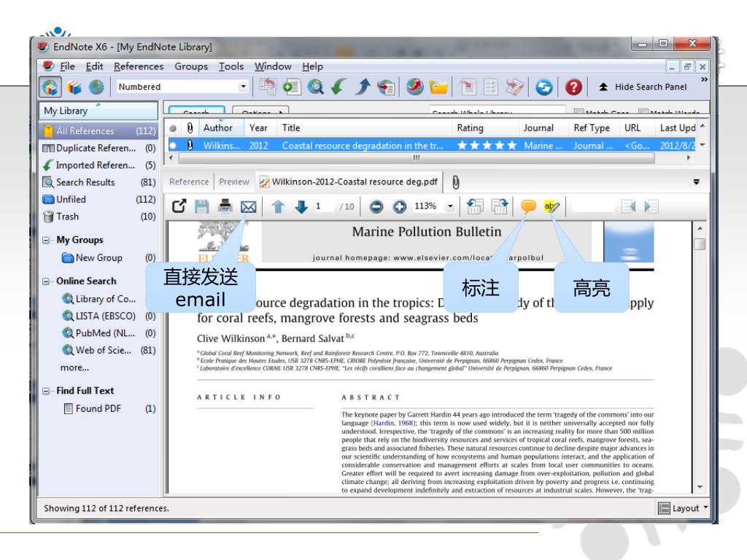This screenshot has width=747, height=560.
Task: Click the Format Bibliography toolbar icon
Action: pyautogui.click(x=491, y=87)
